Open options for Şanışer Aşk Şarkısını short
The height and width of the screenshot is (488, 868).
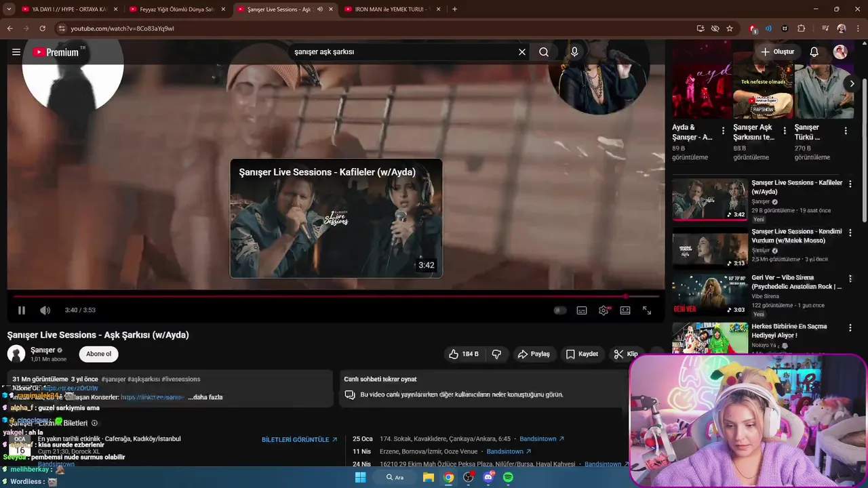[785, 131]
